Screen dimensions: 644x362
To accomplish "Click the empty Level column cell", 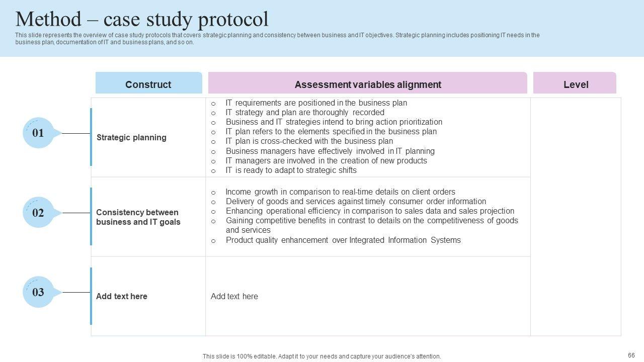I will tap(576, 216).
